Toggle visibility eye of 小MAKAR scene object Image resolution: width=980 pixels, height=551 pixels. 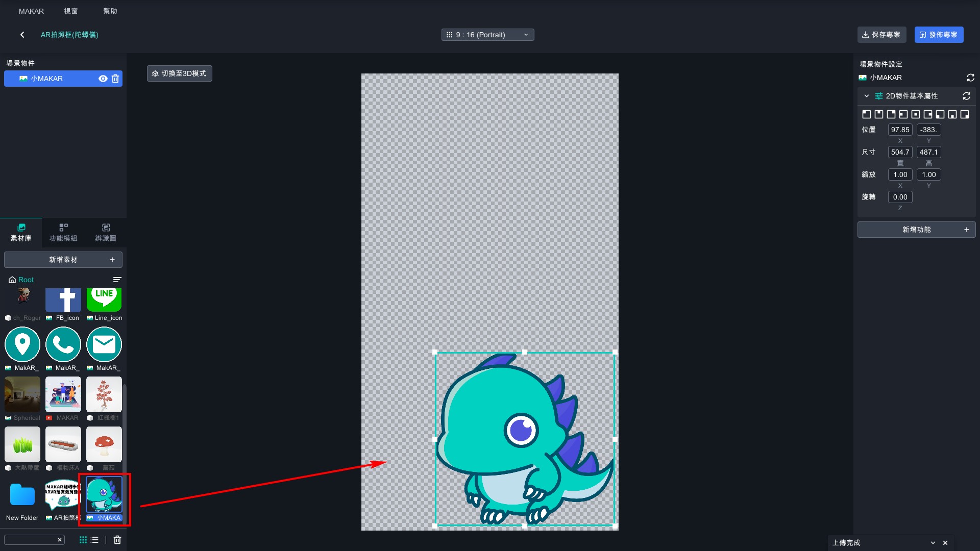[103, 79]
